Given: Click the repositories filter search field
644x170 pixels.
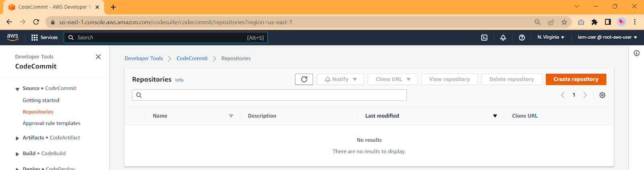Looking at the screenshot, I should click(x=269, y=95).
